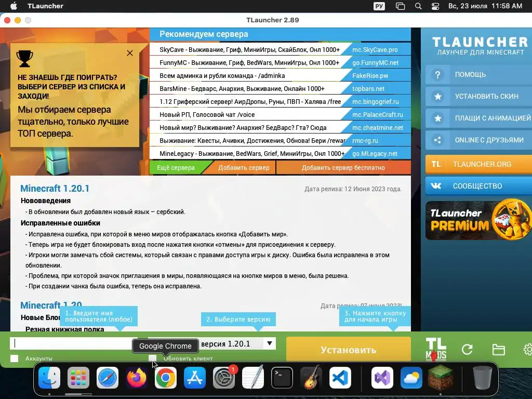Click the mc.bingogrief.ru server address
The height and width of the screenshot is (399, 532).
tap(375, 101)
